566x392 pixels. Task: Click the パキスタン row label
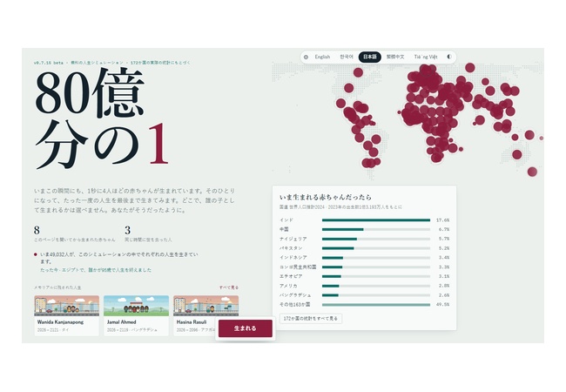pyautogui.click(x=291, y=248)
